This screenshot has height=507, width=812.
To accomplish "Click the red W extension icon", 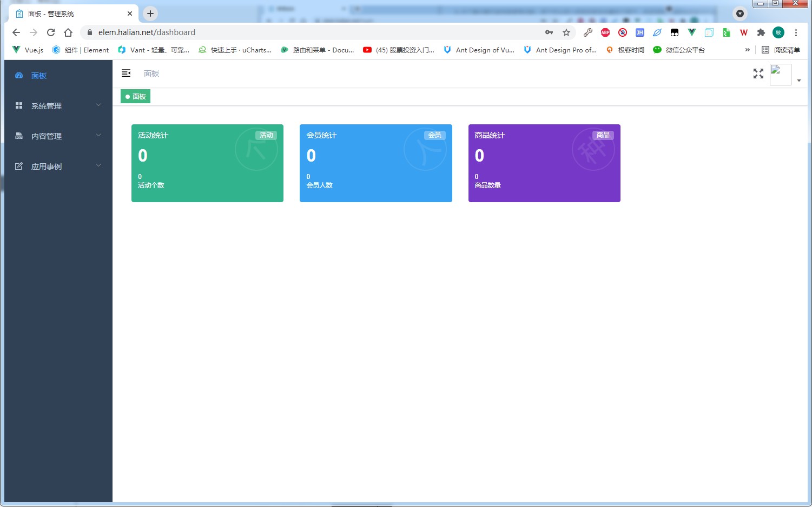I will point(744,32).
